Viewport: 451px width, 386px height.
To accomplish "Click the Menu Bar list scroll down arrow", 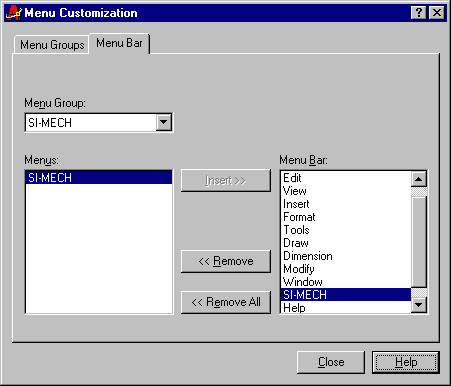I will coord(419,305).
